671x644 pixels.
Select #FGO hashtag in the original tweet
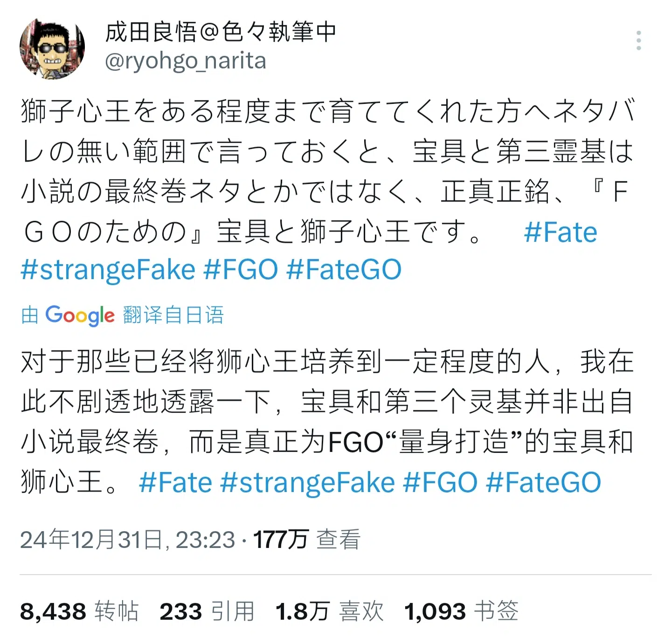241,270
